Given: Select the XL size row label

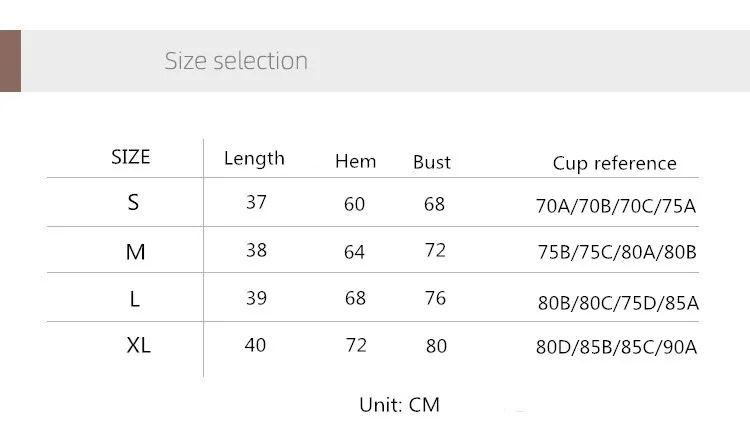Looking at the screenshot, I should [x=139, y=345].
